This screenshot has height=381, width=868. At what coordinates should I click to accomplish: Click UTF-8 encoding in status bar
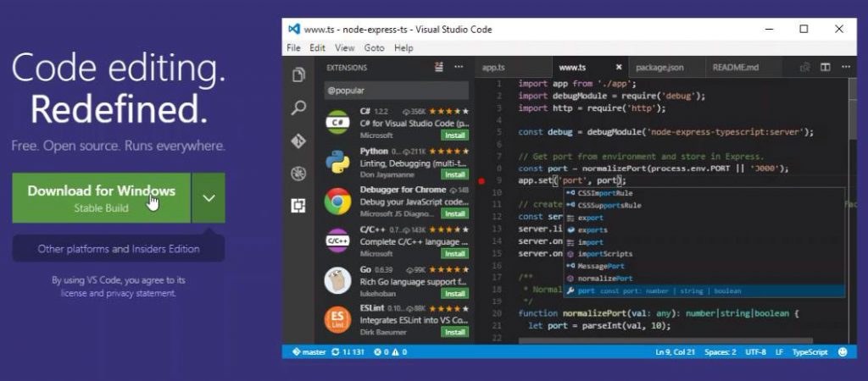coord(755,351)
